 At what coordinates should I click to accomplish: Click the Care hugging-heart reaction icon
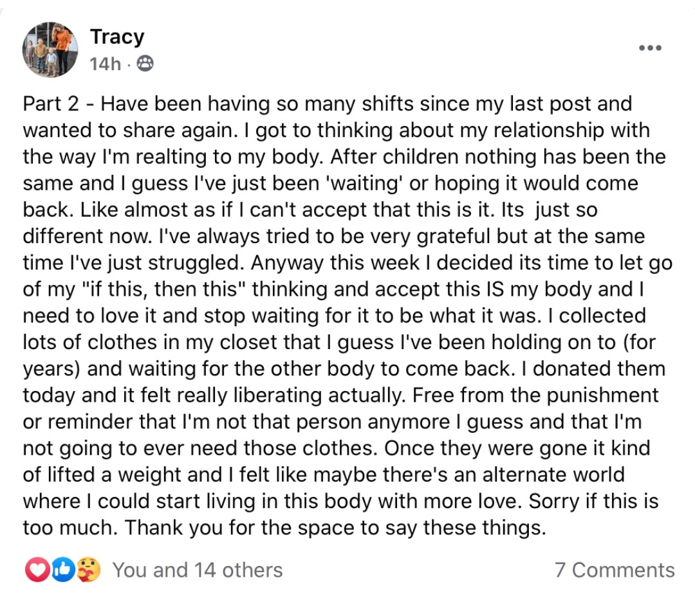pos(88,570)
